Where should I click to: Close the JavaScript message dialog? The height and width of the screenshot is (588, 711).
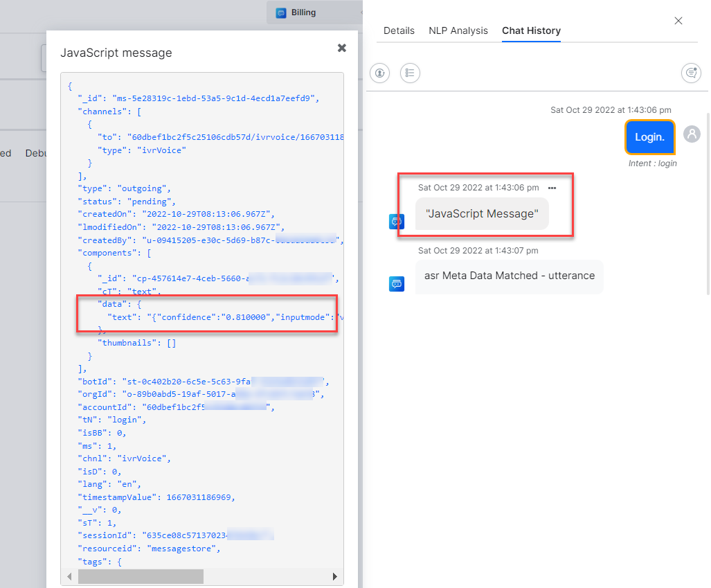[x=341, y=48]
